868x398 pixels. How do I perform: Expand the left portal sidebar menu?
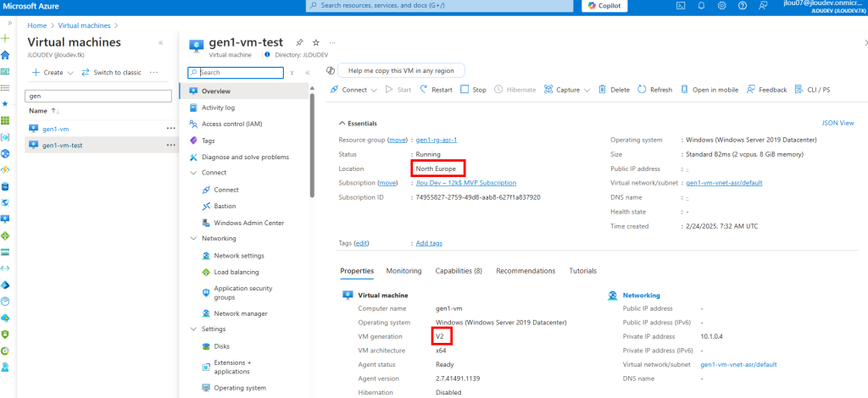(x=9, y=23)
